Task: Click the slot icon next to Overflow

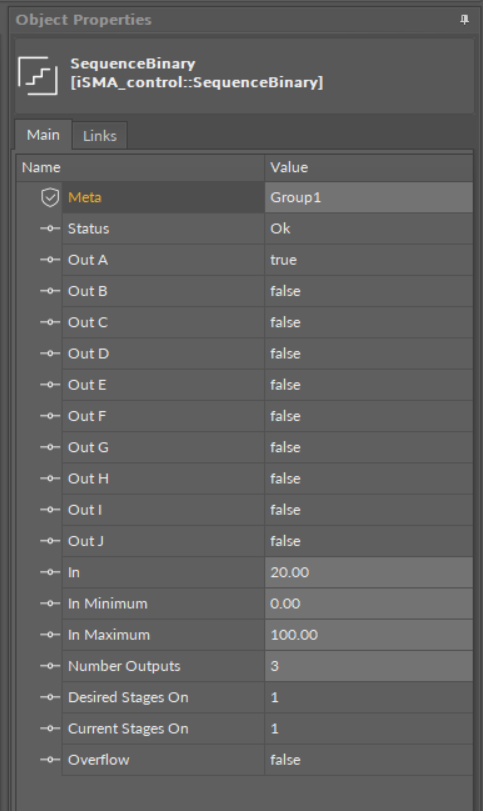Action: point(50,759)
